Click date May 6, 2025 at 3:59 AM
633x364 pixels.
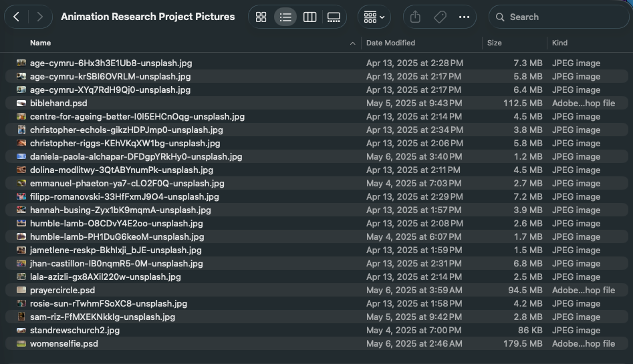click(x=414, y=290)
